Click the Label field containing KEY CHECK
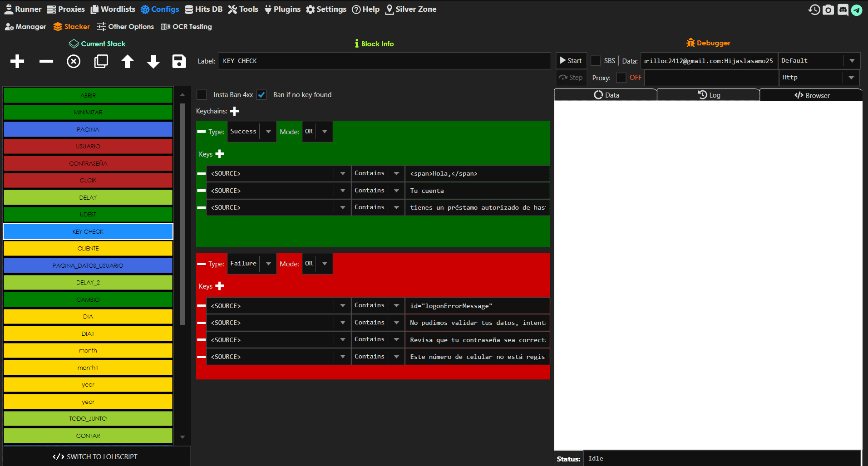Screen dimensions: 868x466 point(384,61)
